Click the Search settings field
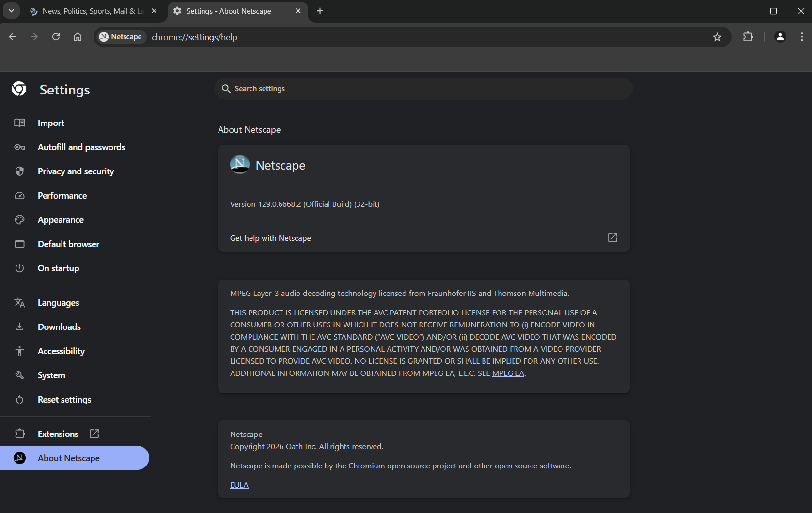Screen dimensions: 812x513 423,89
